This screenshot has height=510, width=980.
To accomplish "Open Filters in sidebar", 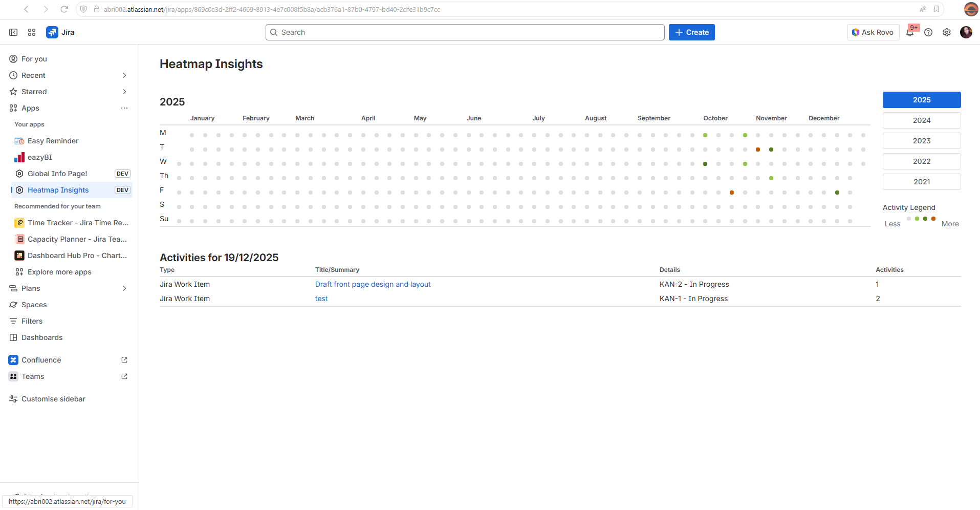I will click(69, 321).
